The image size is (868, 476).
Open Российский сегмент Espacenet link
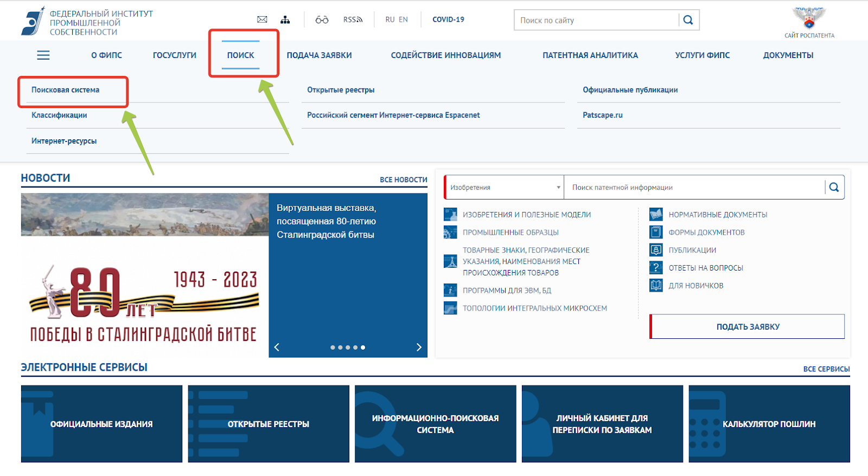coord(393,115)
